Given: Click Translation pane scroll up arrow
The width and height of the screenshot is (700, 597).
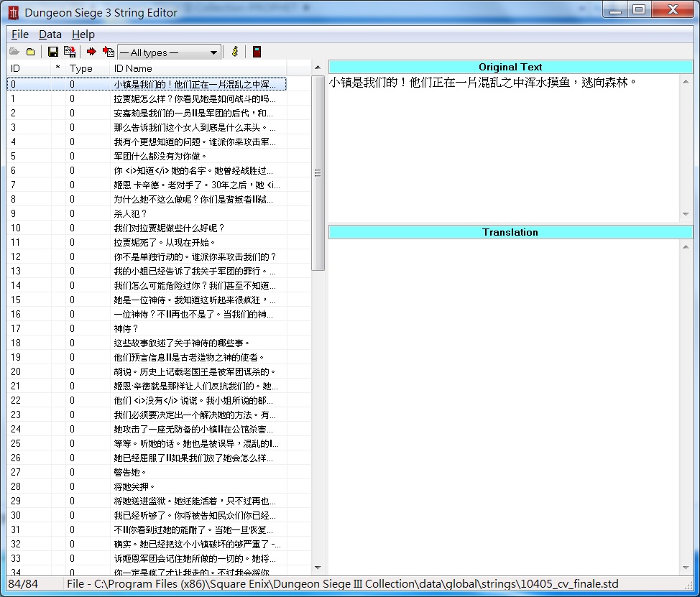Looking at the screenshot, I should [x=686, y=246].
